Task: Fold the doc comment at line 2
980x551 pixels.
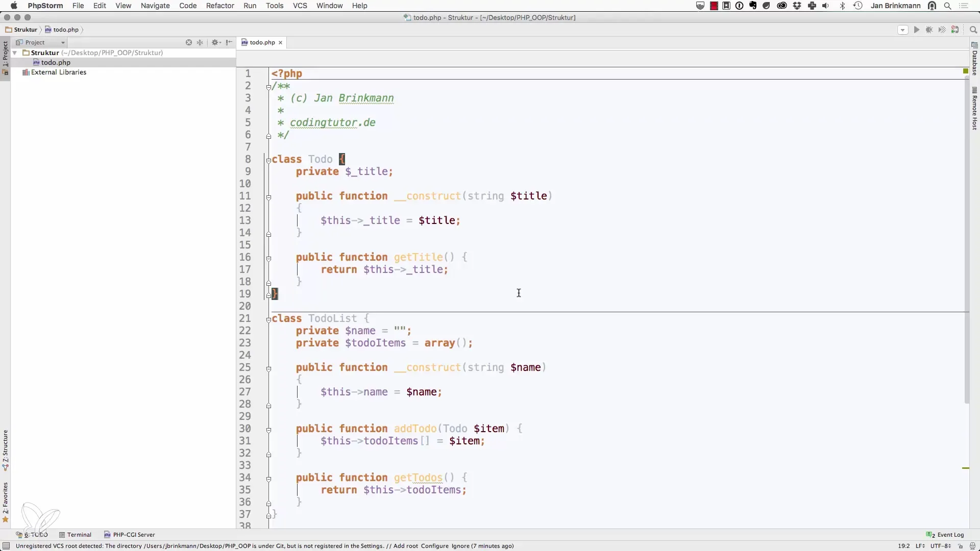Action: coord(268,87)
